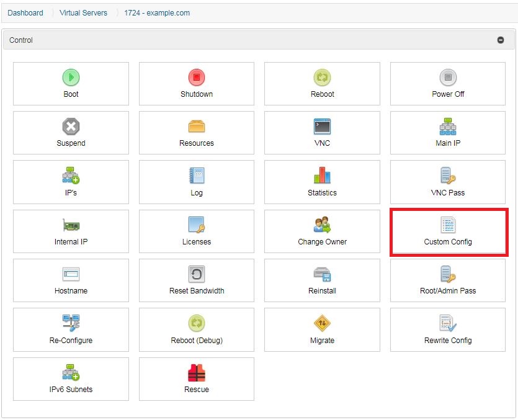Open Virtual Servers breadcrumb link
The width and height of the screenshot is (518, 420).
point(83,12)
